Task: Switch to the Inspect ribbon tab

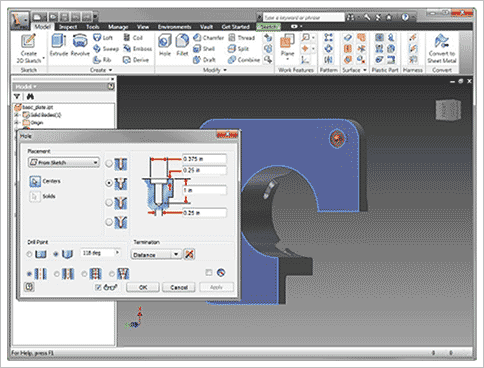Action: tap(68, 27)
